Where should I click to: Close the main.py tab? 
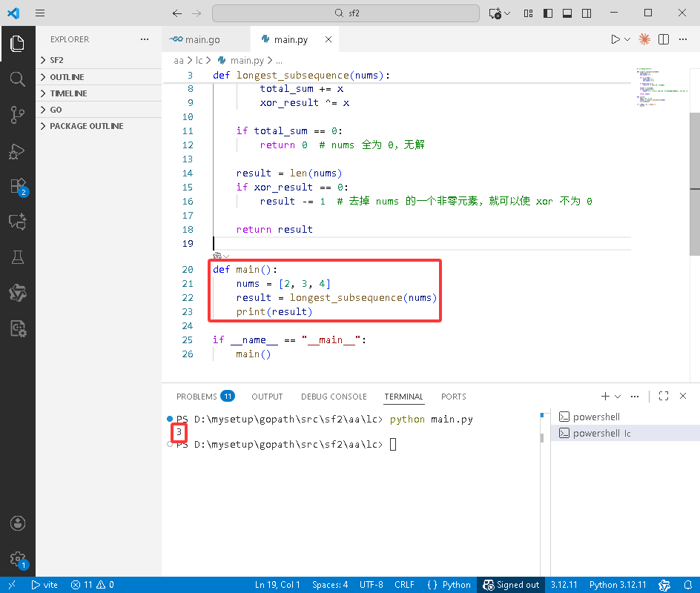pyautogui.click(x=328, y=39)
